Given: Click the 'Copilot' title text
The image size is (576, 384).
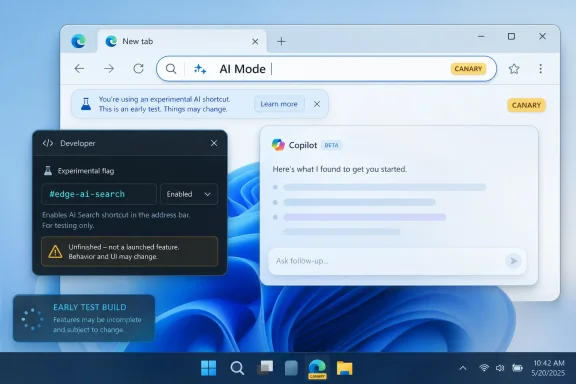Looking at the screenshot, I should click(x=303, y=145).
